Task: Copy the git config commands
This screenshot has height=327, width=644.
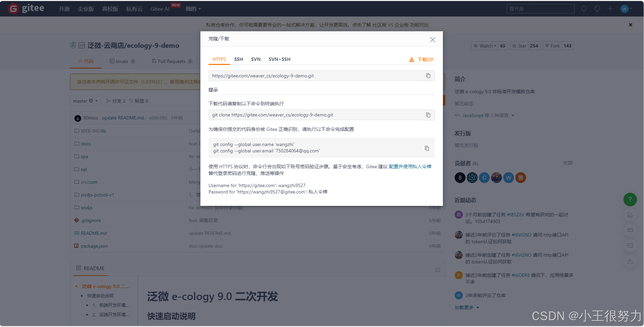Action: point(427,148)
